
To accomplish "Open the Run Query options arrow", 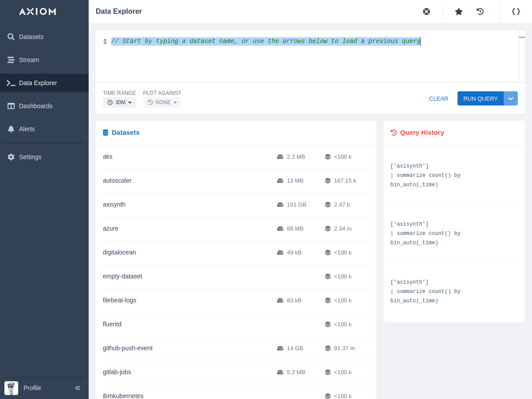I will [x=511, y=98].
